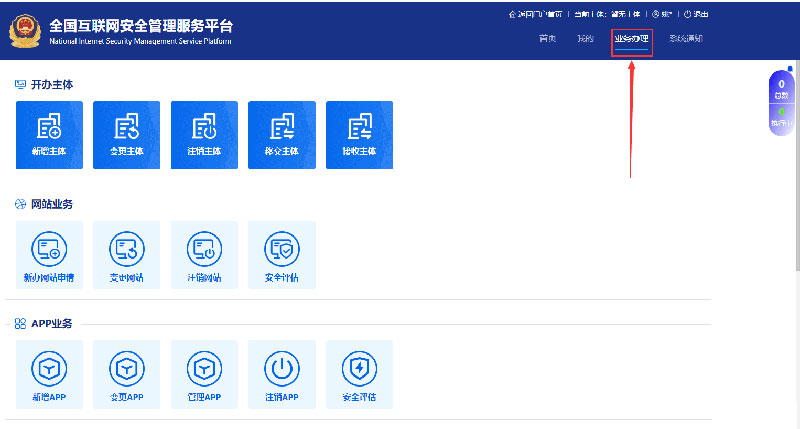Screen dimensions: 800x429
Task: Open the 移交主体 tile
Action: pyautogui.click(x=281, y=134)
